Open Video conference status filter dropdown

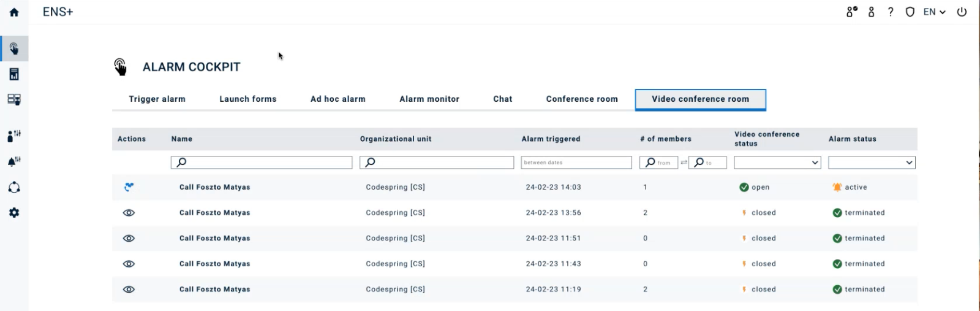(777, 163)
